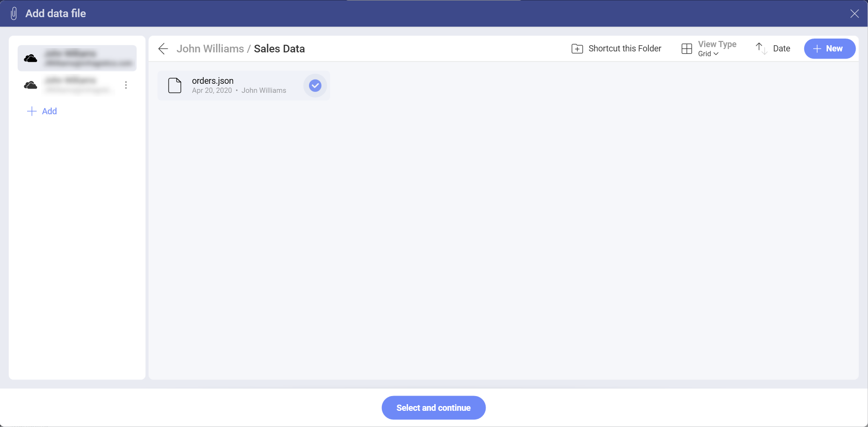Screen dimensions: 868x427
Task: Close the Add data file dialog
Action: [854, 14]
